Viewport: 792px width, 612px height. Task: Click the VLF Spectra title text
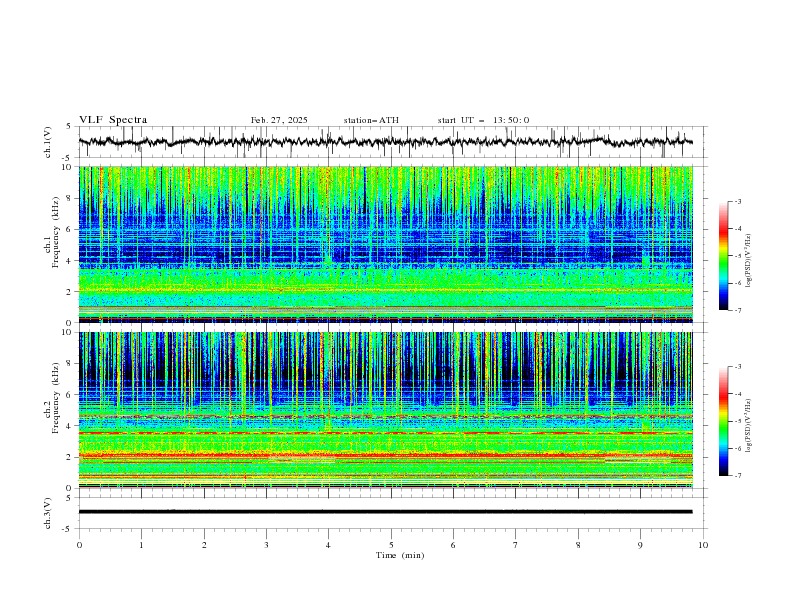[113, 120]
